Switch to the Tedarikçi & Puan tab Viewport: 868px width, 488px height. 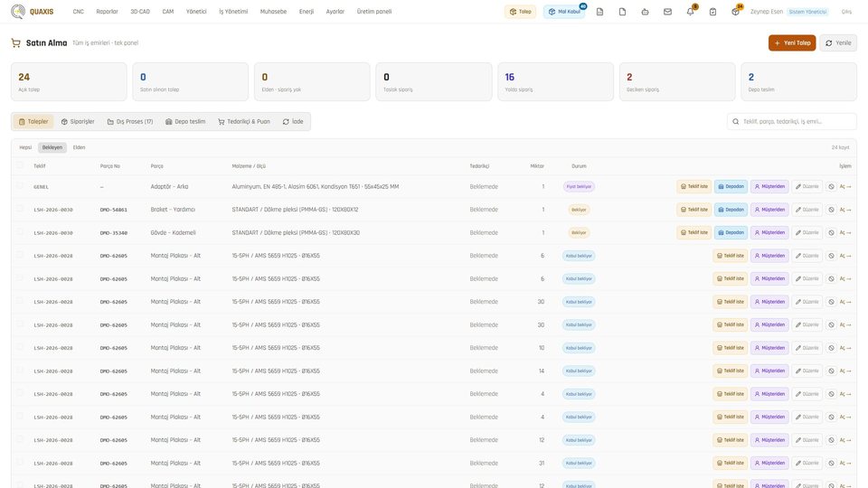244,122
